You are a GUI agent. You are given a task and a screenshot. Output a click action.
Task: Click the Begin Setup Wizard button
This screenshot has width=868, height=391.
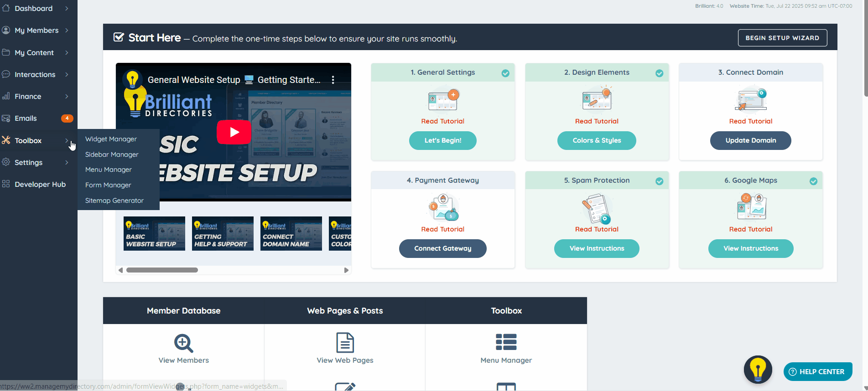pyautogui.click(x=782, y=38)
